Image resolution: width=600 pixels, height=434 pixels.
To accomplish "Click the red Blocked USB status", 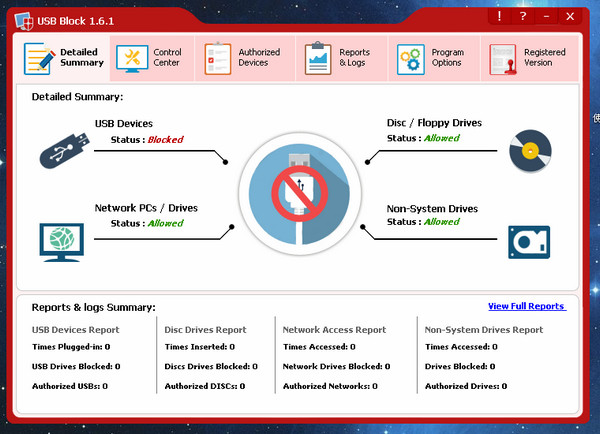I will point(165,140).
